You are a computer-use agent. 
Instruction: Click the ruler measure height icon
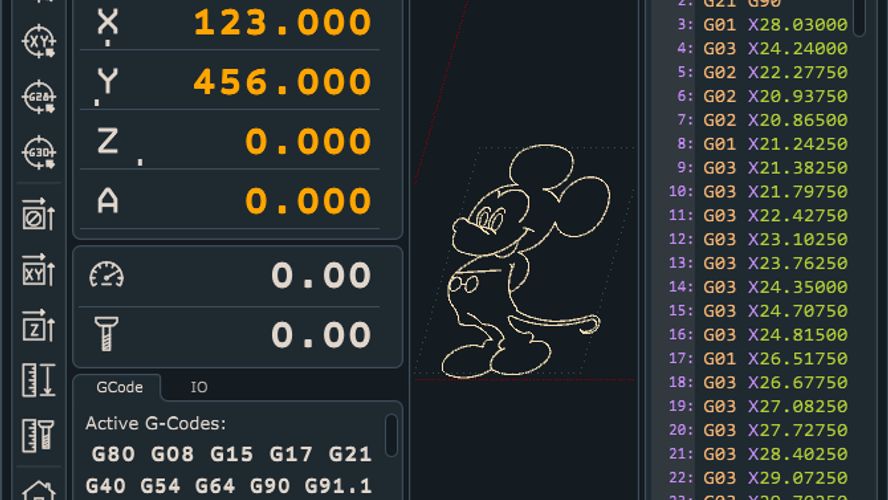(38, 380)
